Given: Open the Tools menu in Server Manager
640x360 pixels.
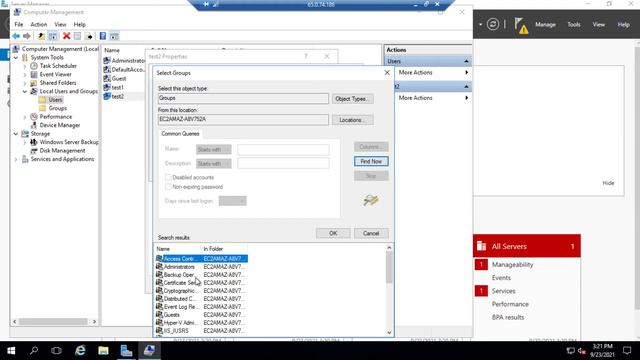Looking at the screenshot, I should (x=573, y=24).
